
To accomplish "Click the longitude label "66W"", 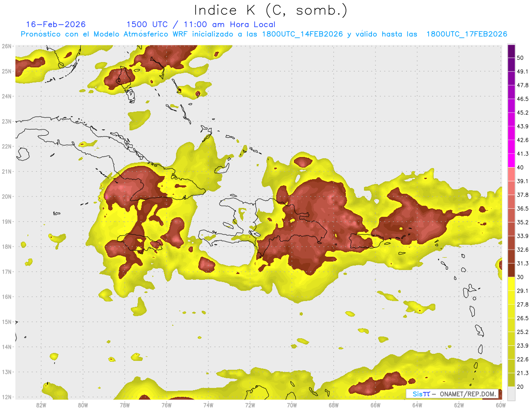I will 376,405.
